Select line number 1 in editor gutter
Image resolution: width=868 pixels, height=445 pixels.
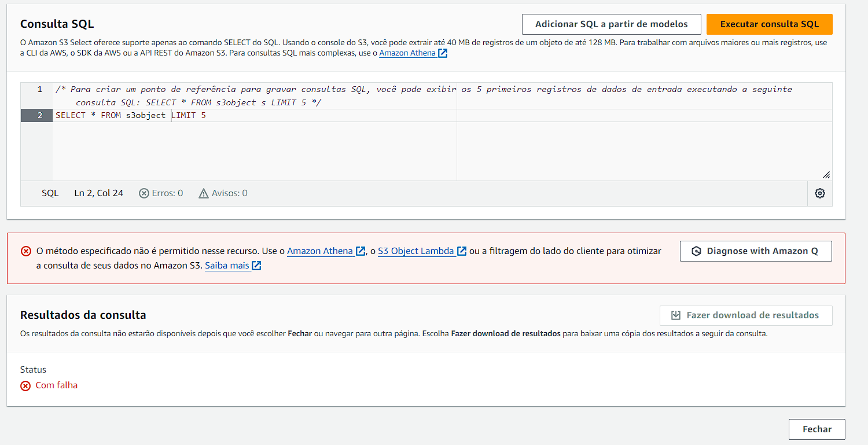click(x=39, y=89)
